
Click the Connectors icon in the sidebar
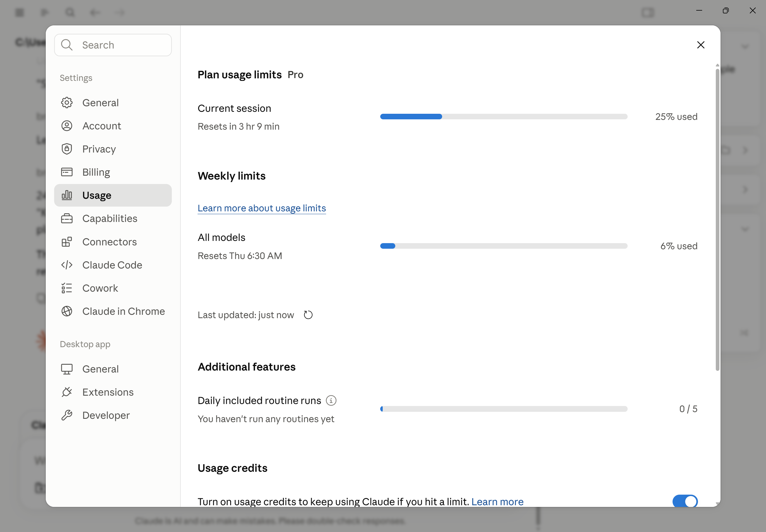(67, 242)
